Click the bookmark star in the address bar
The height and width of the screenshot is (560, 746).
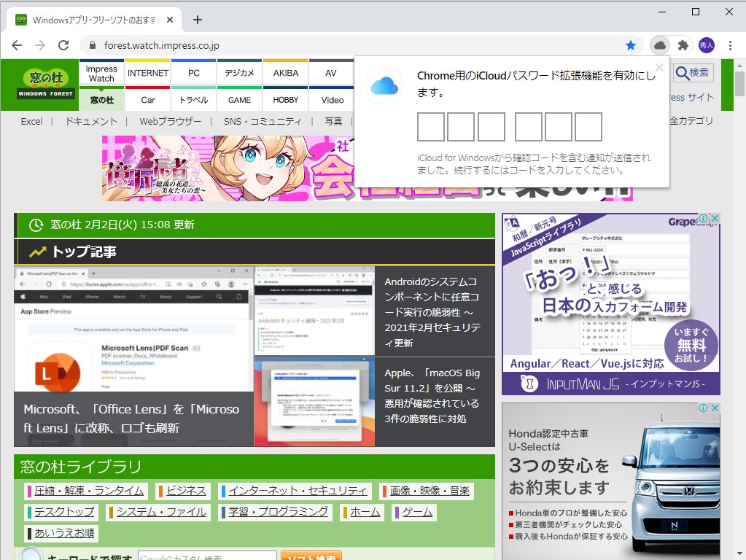point(630,45)
